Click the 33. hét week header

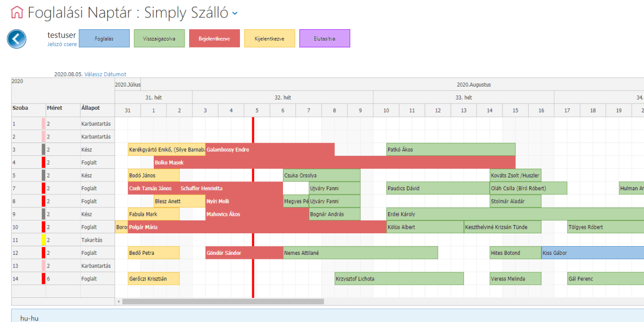(463, 97)
